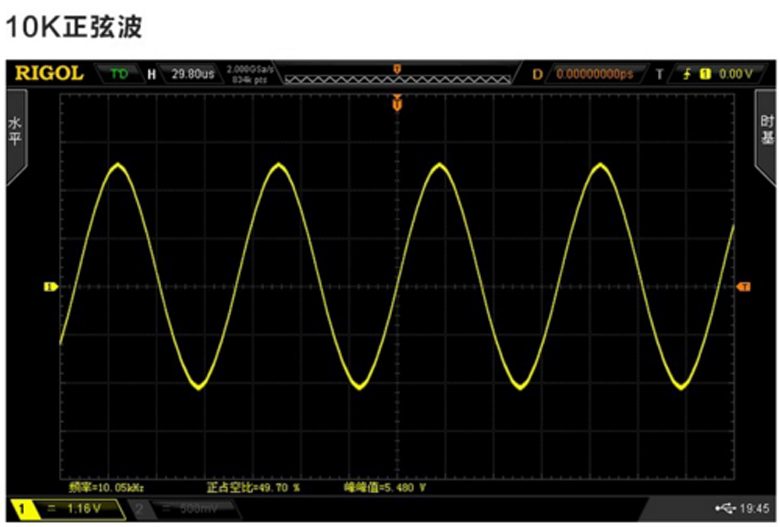Click the trigger rising edge icon
The width and height of the screenshot is (780, 527).
click(686, 74)
